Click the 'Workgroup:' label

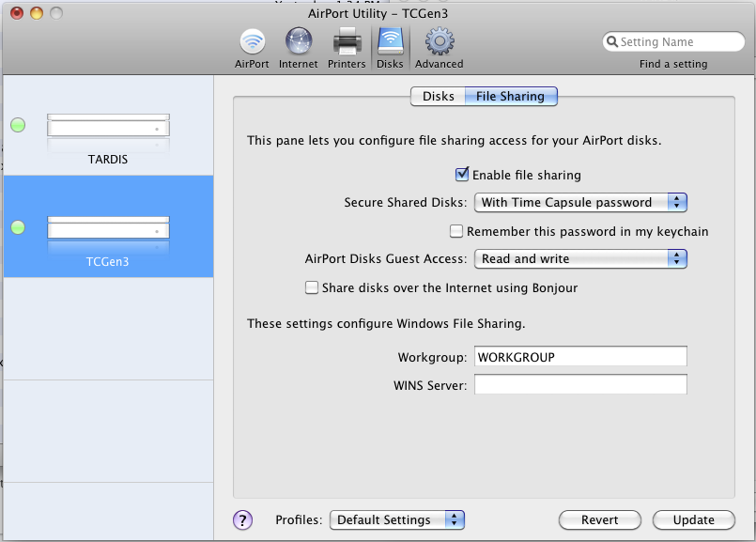point(433,357)
